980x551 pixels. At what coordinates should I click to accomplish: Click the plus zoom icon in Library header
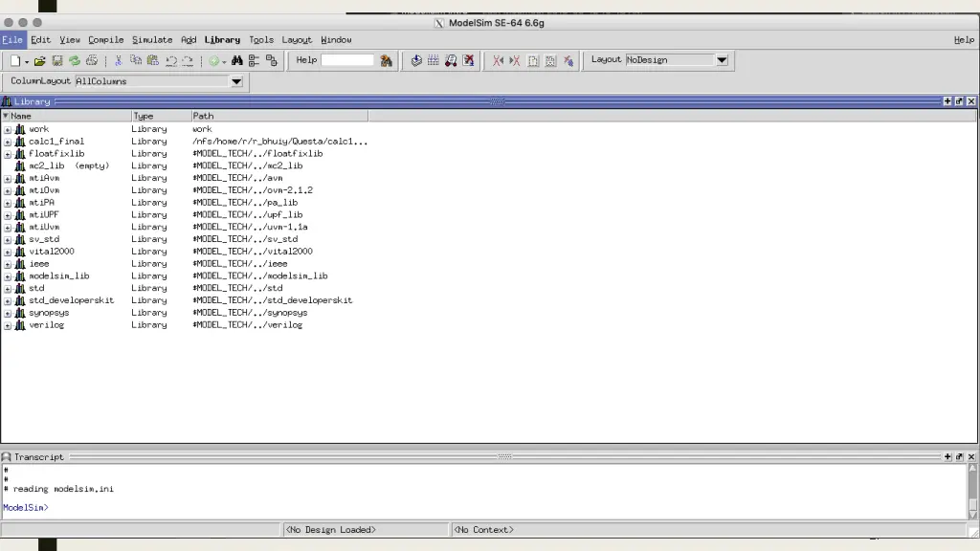[x=947, y=101]
